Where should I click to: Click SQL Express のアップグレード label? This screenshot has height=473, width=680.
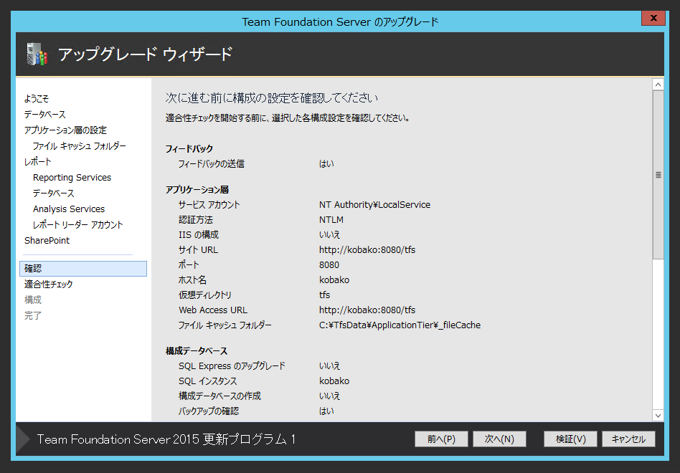(x=232, y=366)
